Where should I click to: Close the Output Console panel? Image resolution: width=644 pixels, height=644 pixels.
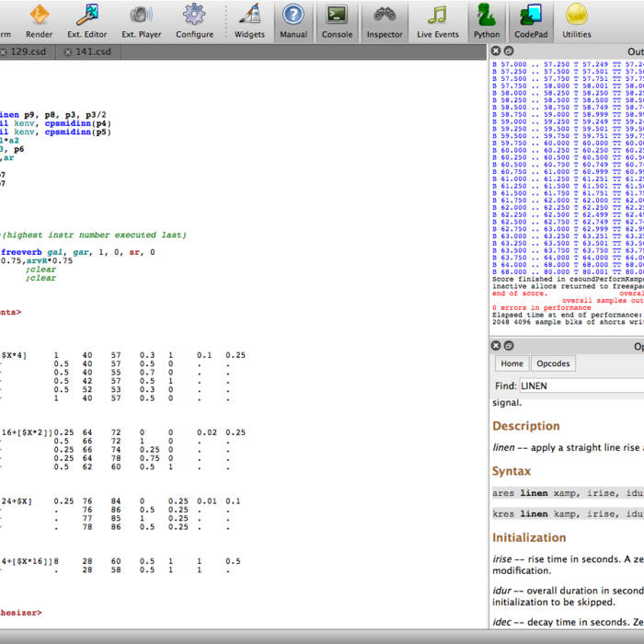pos(496,52)
